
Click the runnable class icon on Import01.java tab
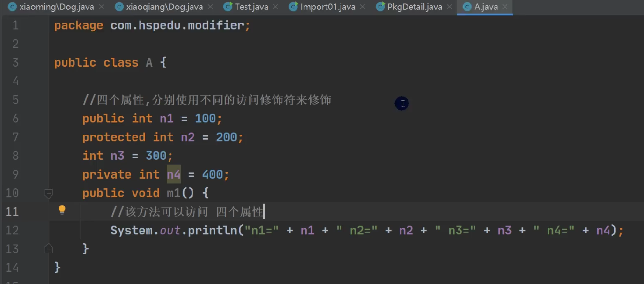(293, 7)
